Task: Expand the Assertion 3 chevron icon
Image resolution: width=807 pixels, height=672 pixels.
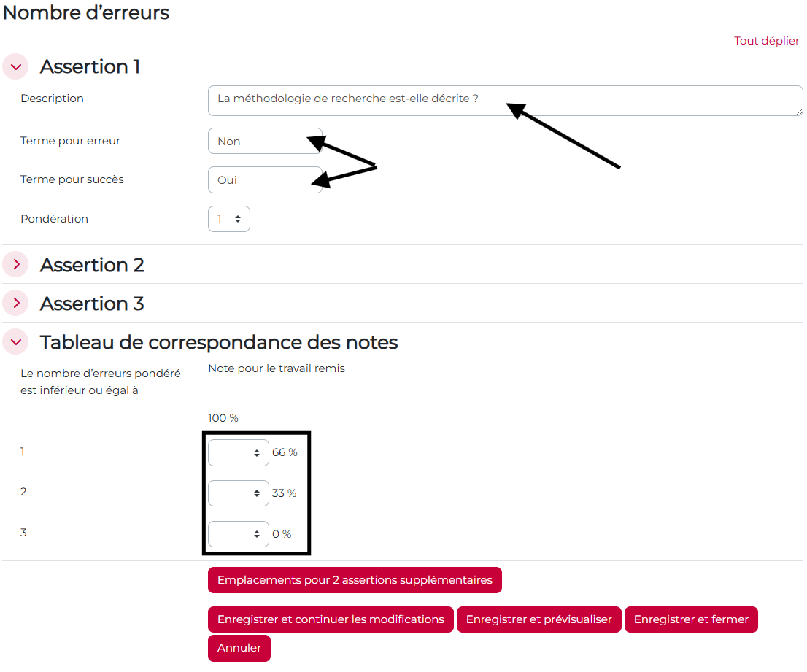Action: [15, 303]
